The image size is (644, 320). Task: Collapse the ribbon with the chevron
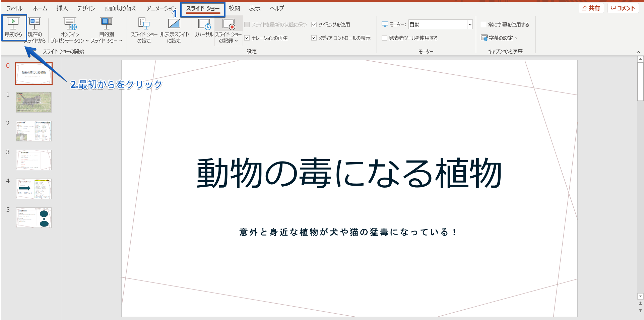[x=639, y=52]
